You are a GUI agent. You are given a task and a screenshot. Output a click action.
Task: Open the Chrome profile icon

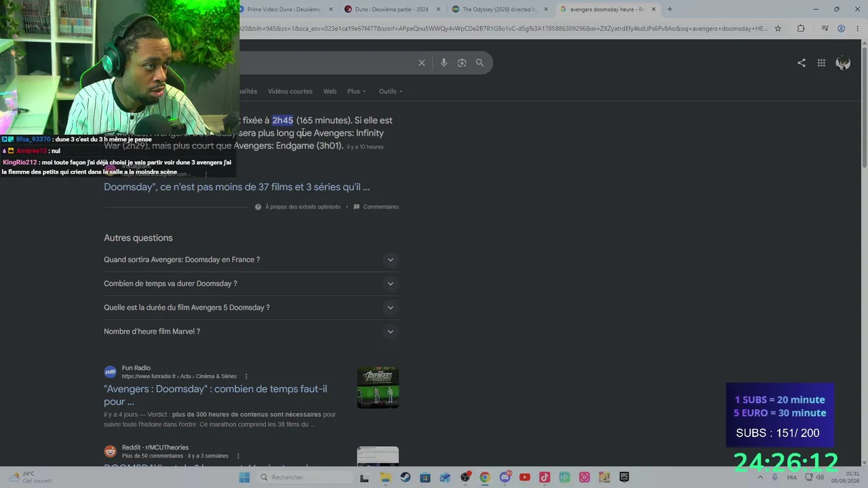[x=841, y=28]
